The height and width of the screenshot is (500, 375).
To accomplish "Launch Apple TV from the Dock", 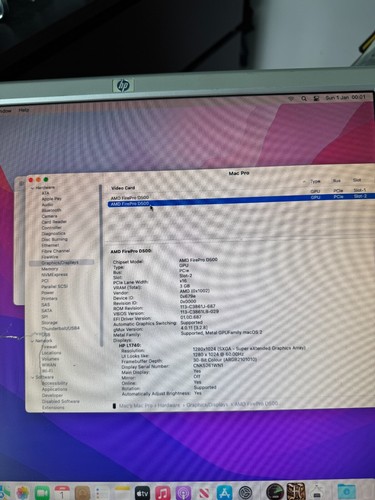I will tap(142, 493).
